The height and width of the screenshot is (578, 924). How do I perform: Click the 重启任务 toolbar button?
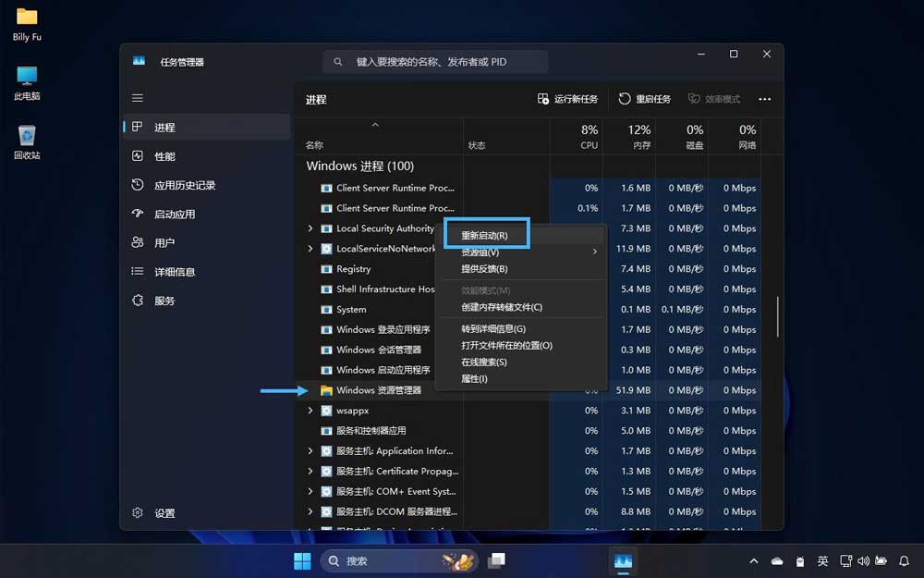pos(646,99)
